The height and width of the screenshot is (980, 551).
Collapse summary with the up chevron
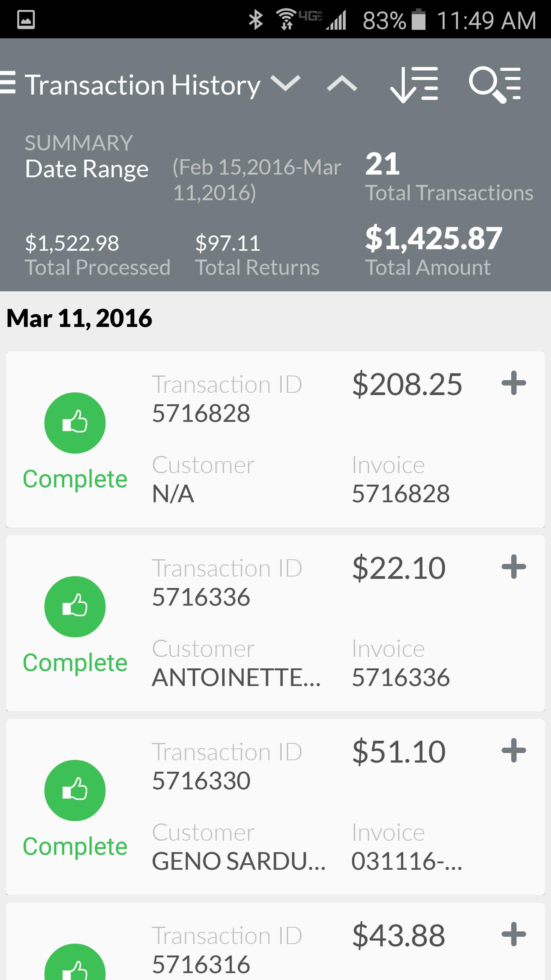click(x=342, y=83)
